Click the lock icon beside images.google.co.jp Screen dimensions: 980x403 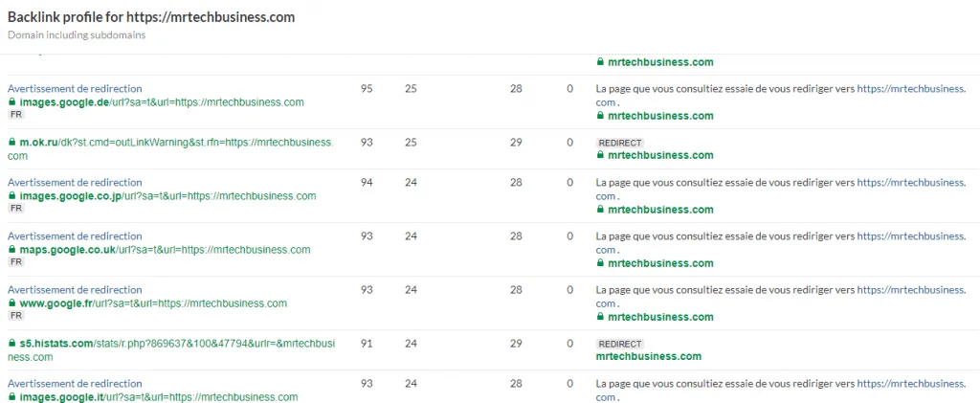pos(11,195)
